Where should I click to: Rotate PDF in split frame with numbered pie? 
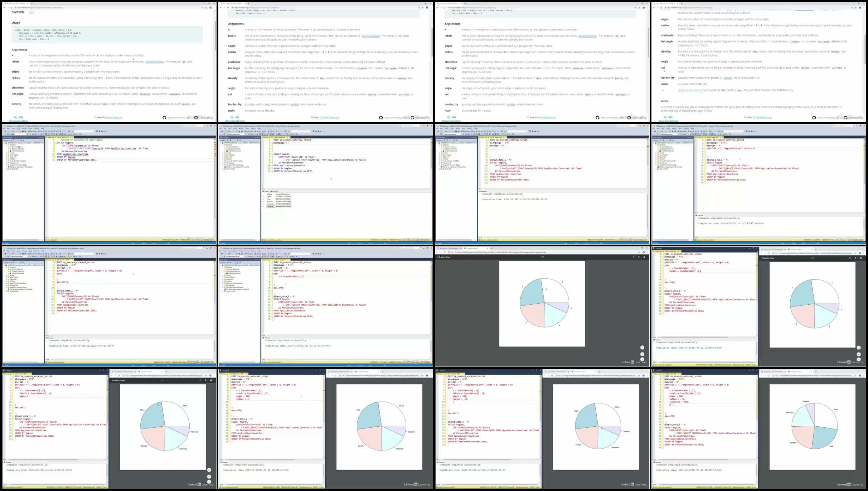coord(850,258)
